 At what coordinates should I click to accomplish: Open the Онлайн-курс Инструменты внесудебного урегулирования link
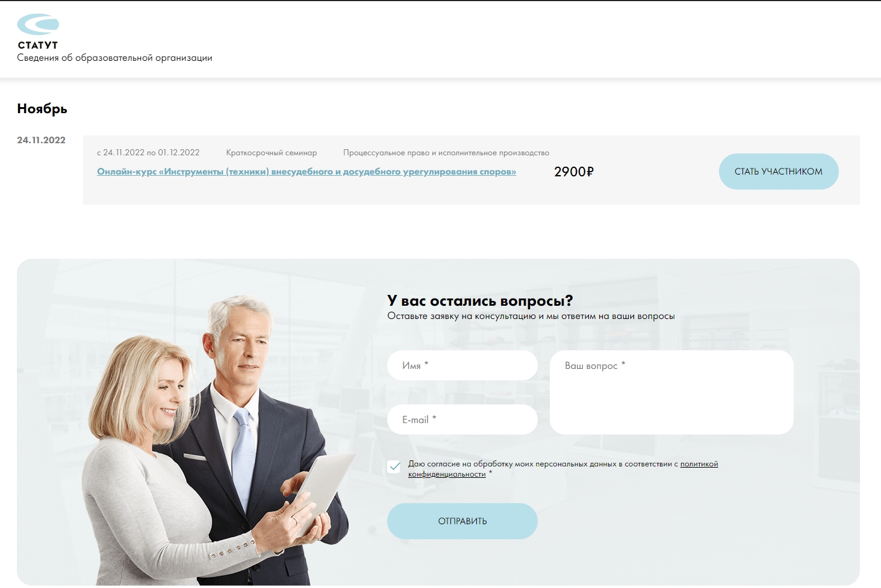coord(307,172)
